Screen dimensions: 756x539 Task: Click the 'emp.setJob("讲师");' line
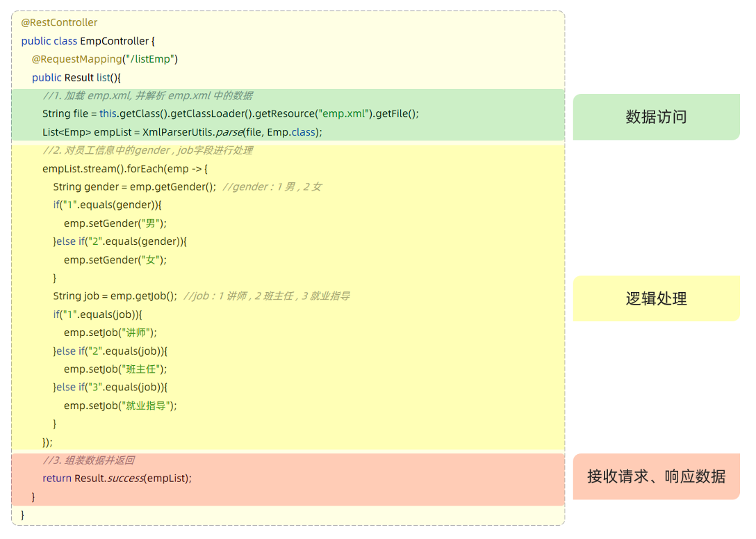click(x=110, y=332)
